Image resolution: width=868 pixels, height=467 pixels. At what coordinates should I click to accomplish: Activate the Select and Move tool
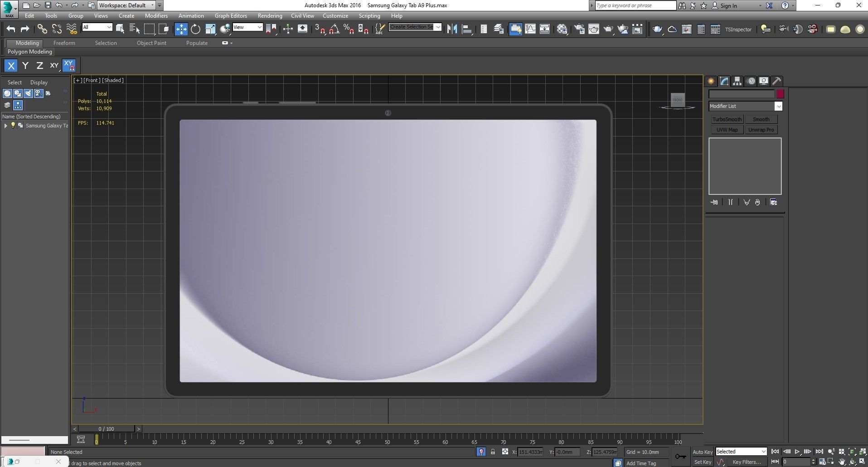tap(181, 29)
